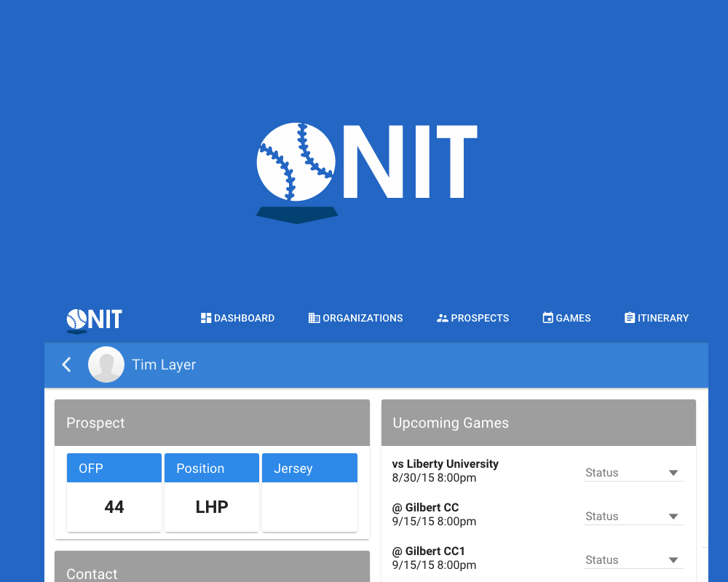This screenshot has width=728, height=582.
Task: Click the Tim Layer name heading
Action: point(164,364)
